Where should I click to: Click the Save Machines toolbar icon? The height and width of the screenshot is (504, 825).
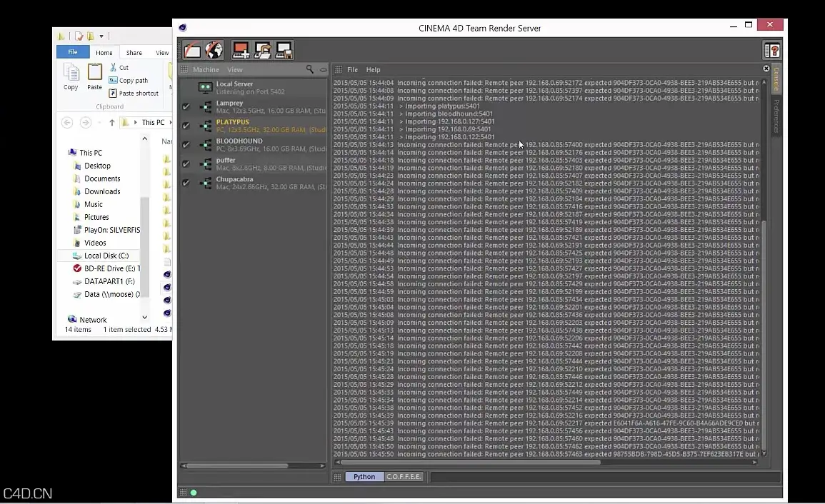click(x=284, y=50)
